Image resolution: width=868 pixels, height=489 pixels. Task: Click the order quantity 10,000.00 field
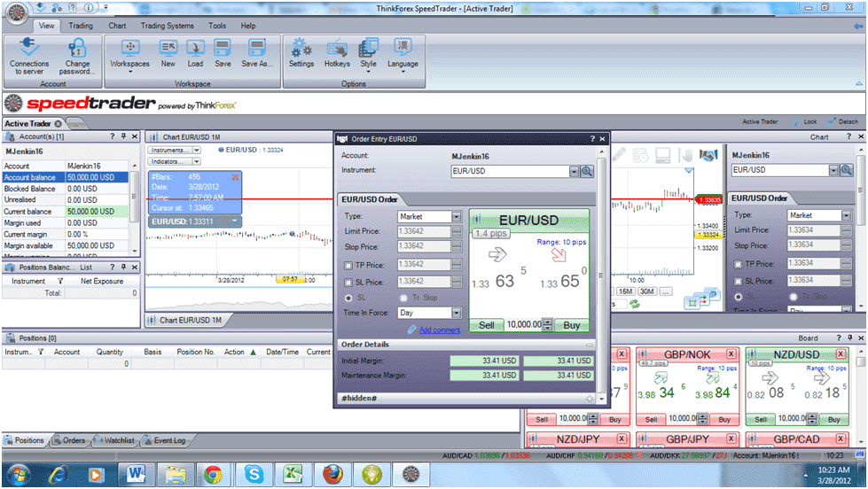click(523, 325)
